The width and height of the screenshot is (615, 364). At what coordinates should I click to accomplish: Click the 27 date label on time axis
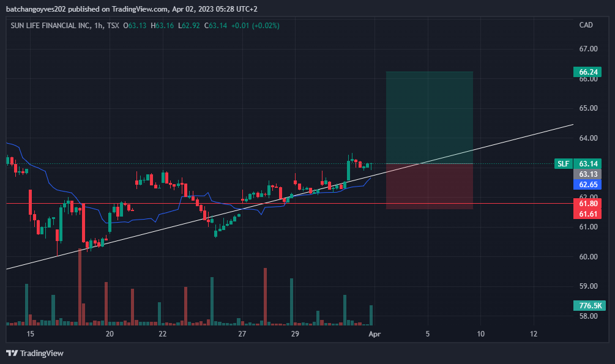pos(242,334)
